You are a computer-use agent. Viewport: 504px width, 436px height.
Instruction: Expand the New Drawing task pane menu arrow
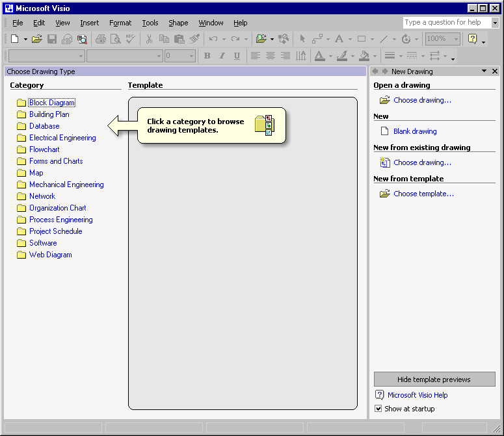click(x=484, y=71)
